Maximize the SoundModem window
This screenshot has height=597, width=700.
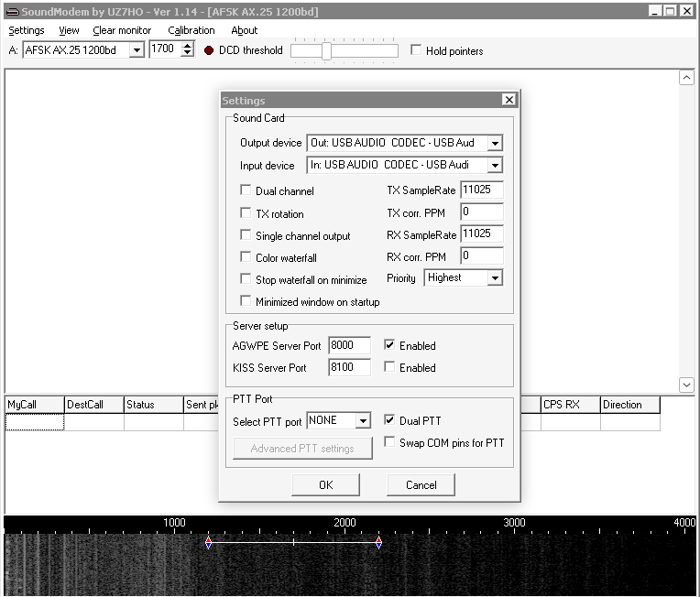[670, 11]
